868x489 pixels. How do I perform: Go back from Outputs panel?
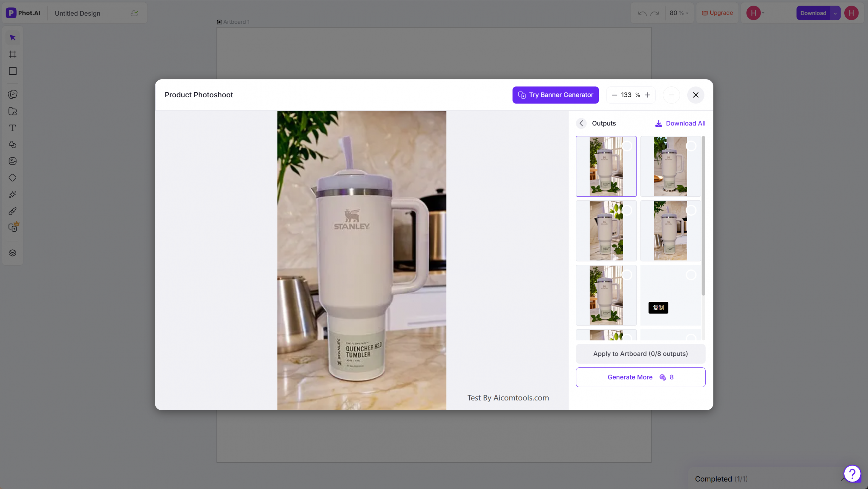tap(581, 123)
